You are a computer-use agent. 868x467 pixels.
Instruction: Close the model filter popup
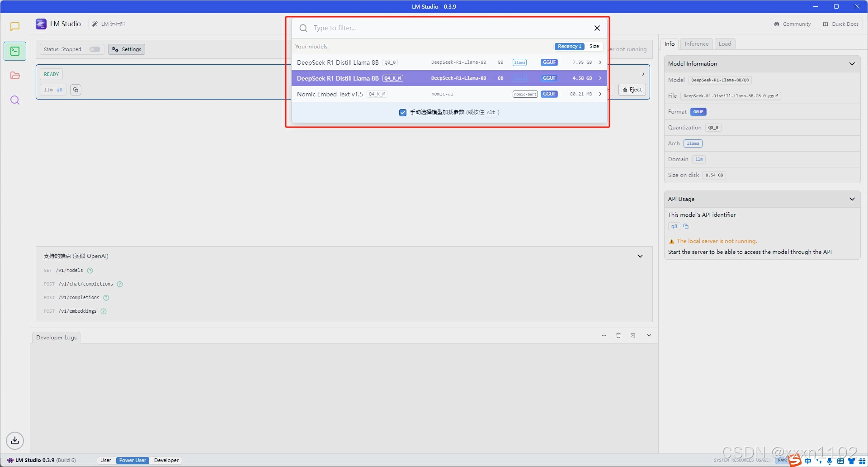(x=597, y=28)
